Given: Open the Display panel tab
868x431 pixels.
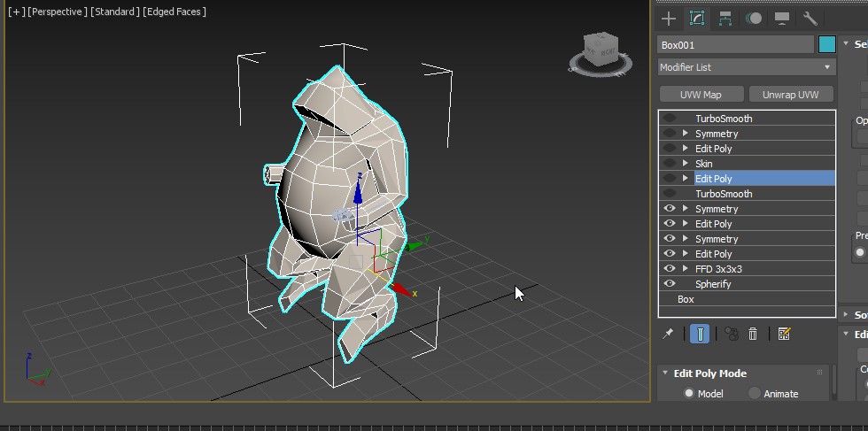Looking at the screenshot, I should click(x=782, y=18).
